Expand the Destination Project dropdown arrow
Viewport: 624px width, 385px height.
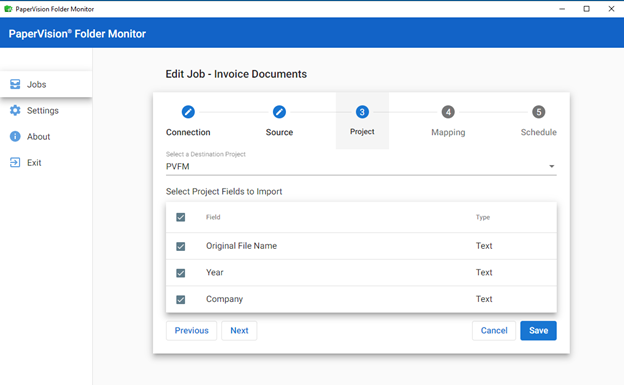pos(552,166)
